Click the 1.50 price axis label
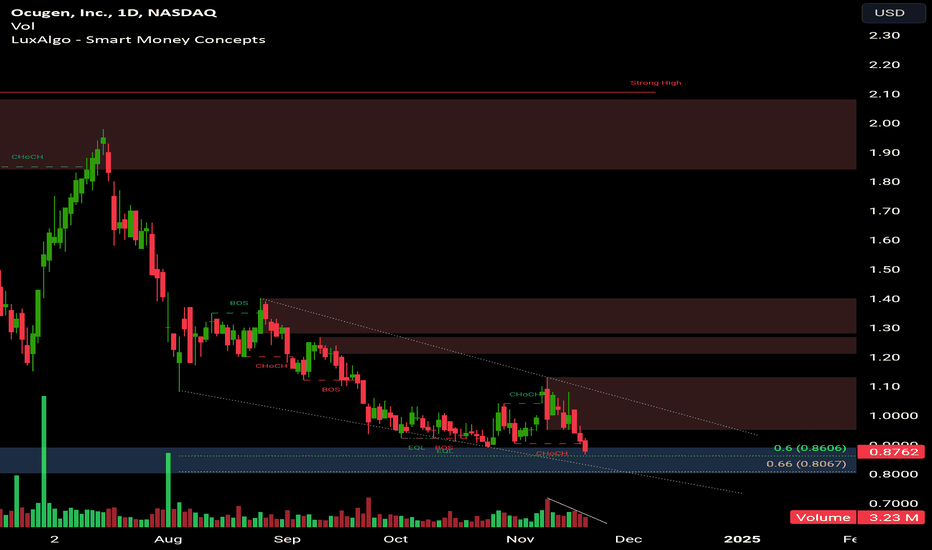The width and height of the screenshot is (932, 550). pos(884,269)
